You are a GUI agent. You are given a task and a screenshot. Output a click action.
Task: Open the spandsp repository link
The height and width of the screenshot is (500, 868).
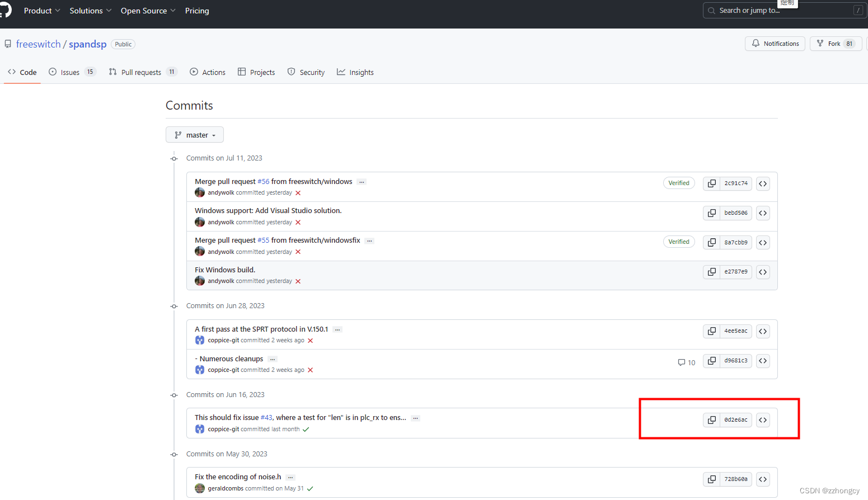88,44
